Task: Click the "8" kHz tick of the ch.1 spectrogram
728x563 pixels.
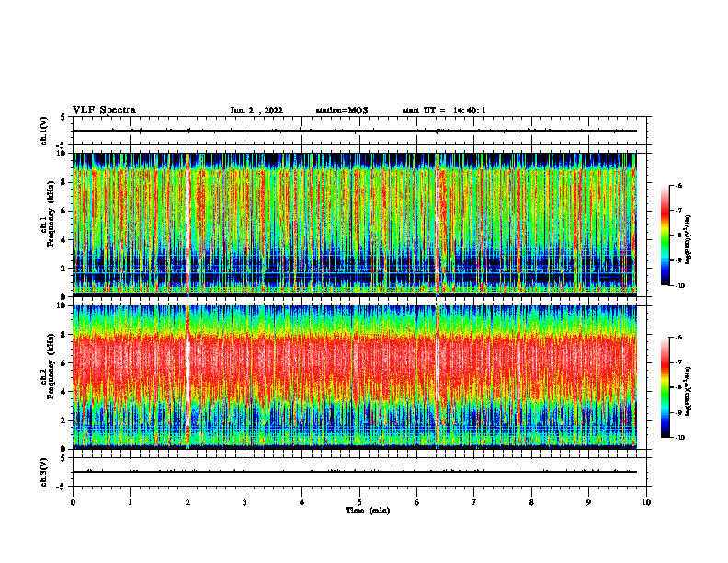Action: pos(65,182)
